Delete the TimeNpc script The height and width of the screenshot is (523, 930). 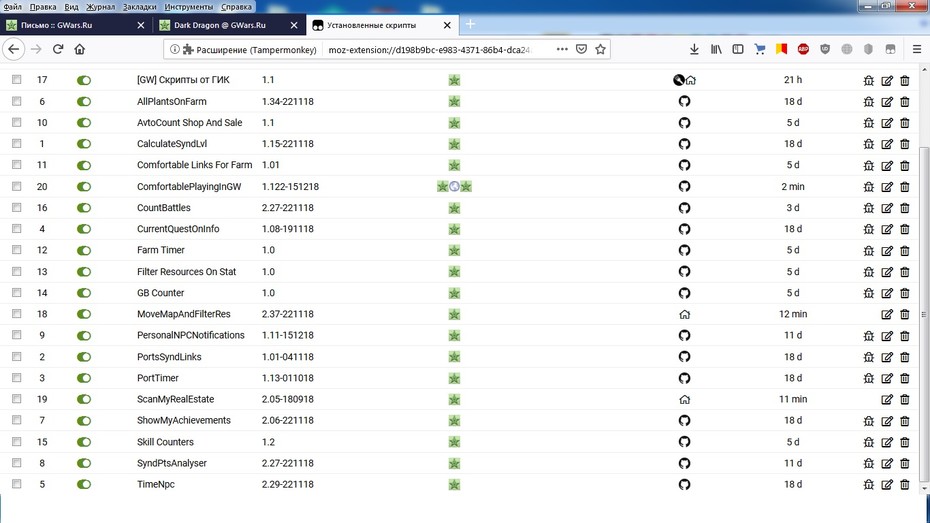tap(904, 484)
